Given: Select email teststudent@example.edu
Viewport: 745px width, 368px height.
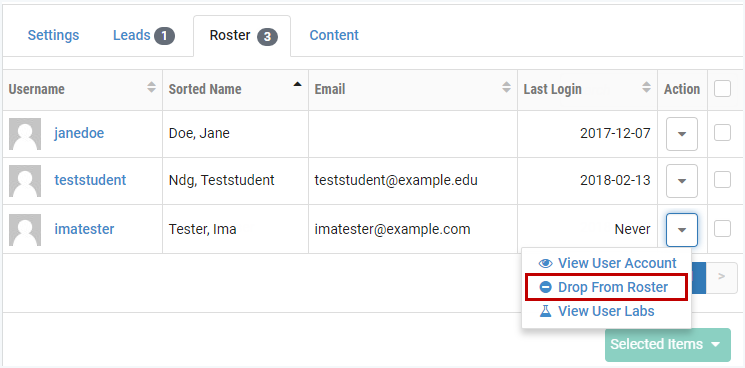Looking at the screenshot, I should pos(396,180).
